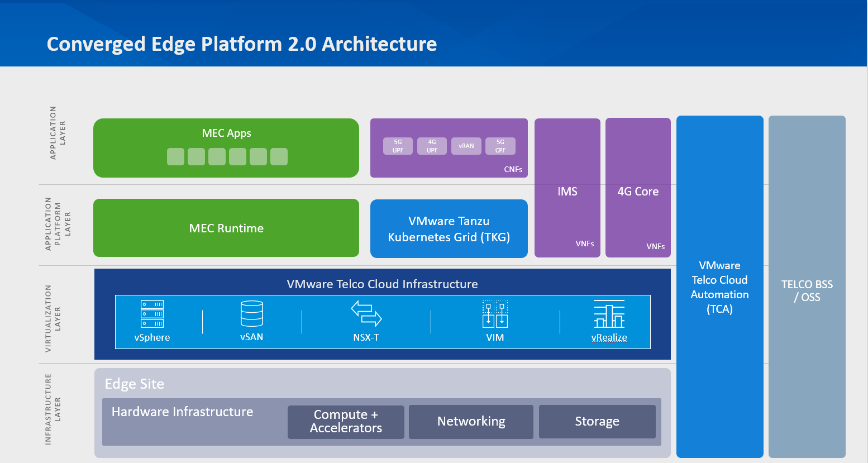Select the 'CNFs' label

[x=513, y=169]
